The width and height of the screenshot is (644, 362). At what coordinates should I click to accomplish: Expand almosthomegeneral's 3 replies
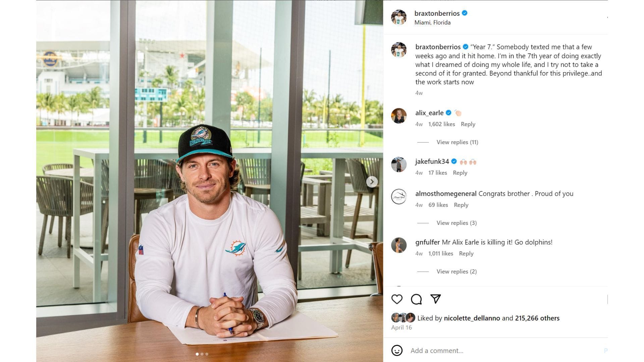[457, 223]
